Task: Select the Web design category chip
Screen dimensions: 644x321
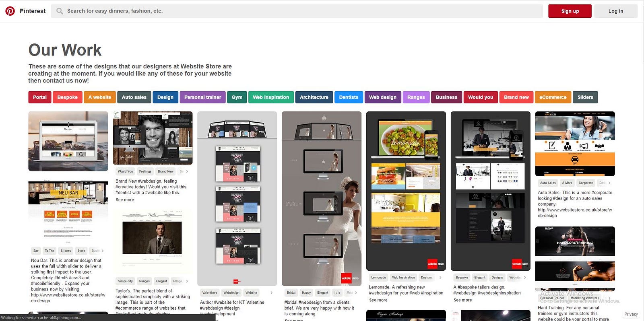Action: tap(383, 97)
